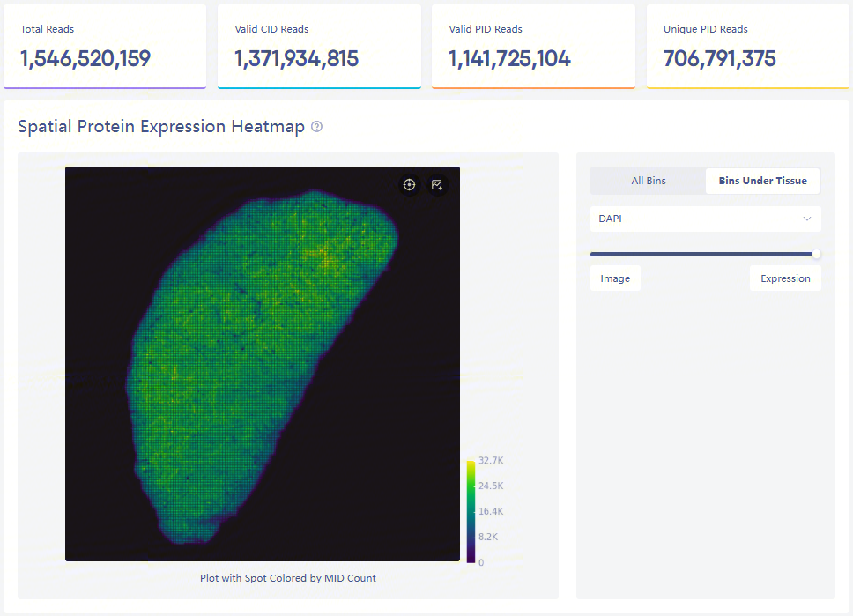The width and height of the screenshot is (853, 616).
Task: Select the Bins Under Tissue tab
Action: (x=762, y=181)
